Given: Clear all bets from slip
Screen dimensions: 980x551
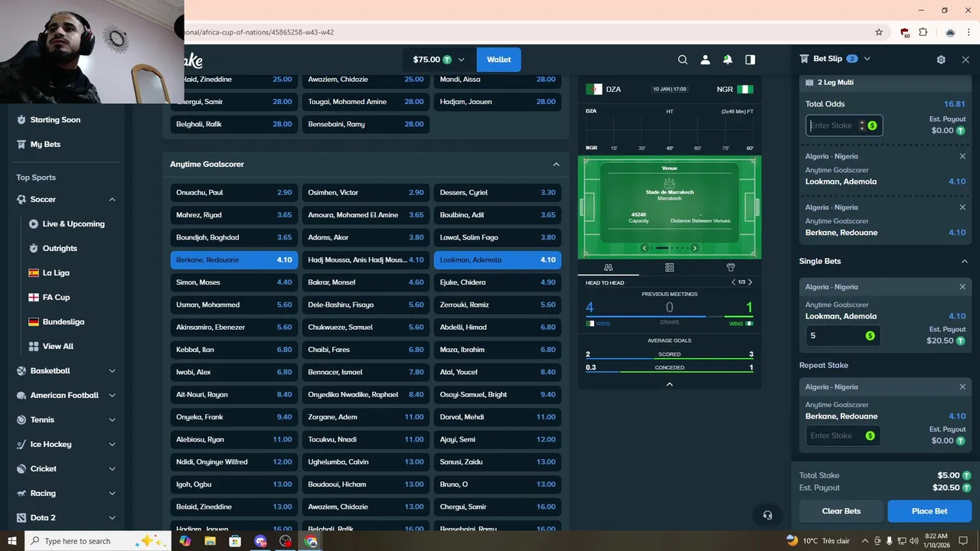Looking at the screenshot, I should coord(841,511).
